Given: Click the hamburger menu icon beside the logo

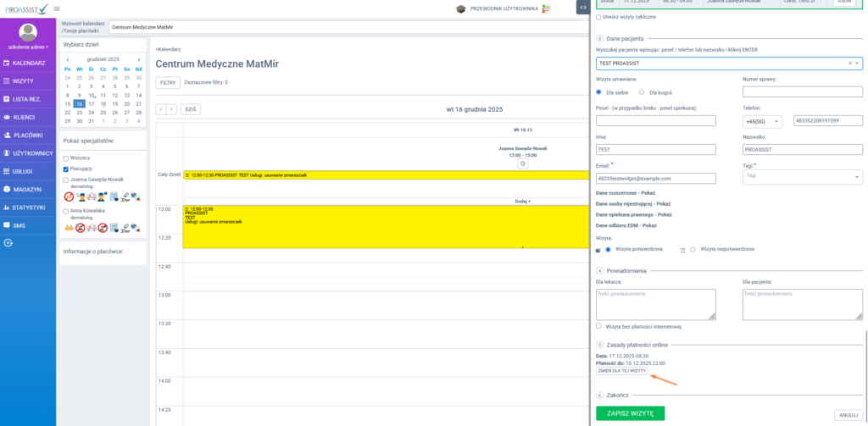Looking at the screenshot, I should click(56, 8).
